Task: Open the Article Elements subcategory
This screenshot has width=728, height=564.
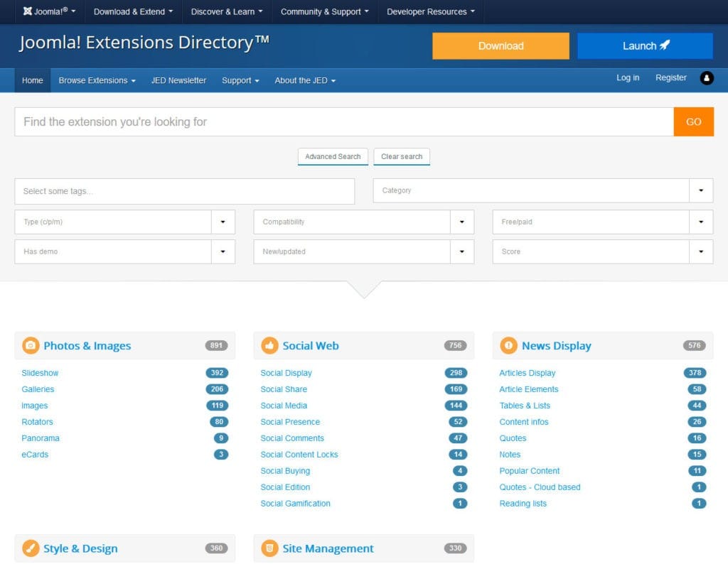Action: click(529, 389)
